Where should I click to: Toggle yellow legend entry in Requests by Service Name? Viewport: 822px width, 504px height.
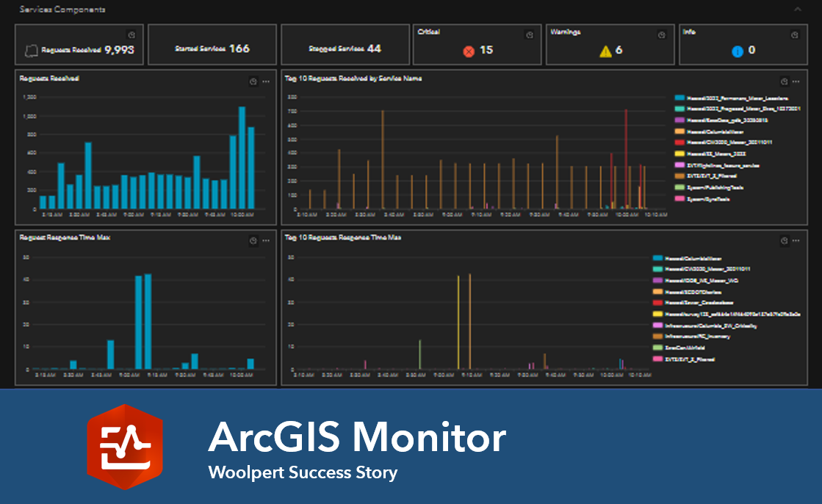coord(710,154)
